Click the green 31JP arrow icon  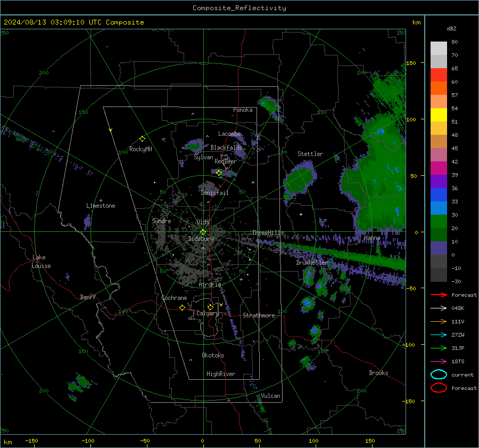[439, 348]
